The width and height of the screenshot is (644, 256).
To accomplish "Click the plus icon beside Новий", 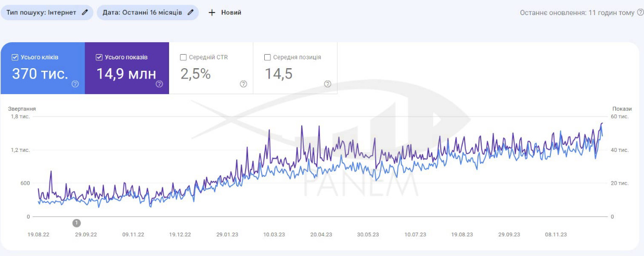I will click(212, 12).
